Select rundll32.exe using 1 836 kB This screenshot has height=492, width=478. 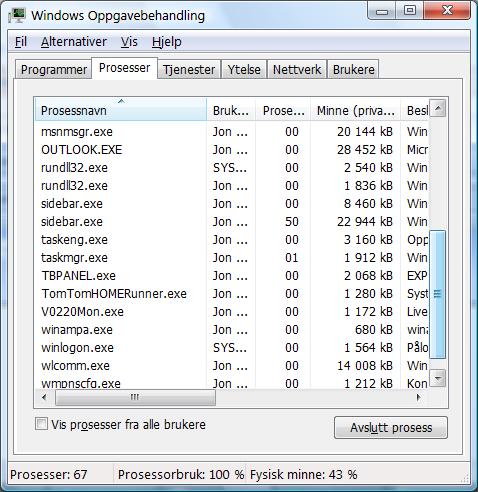pos(231,186)
